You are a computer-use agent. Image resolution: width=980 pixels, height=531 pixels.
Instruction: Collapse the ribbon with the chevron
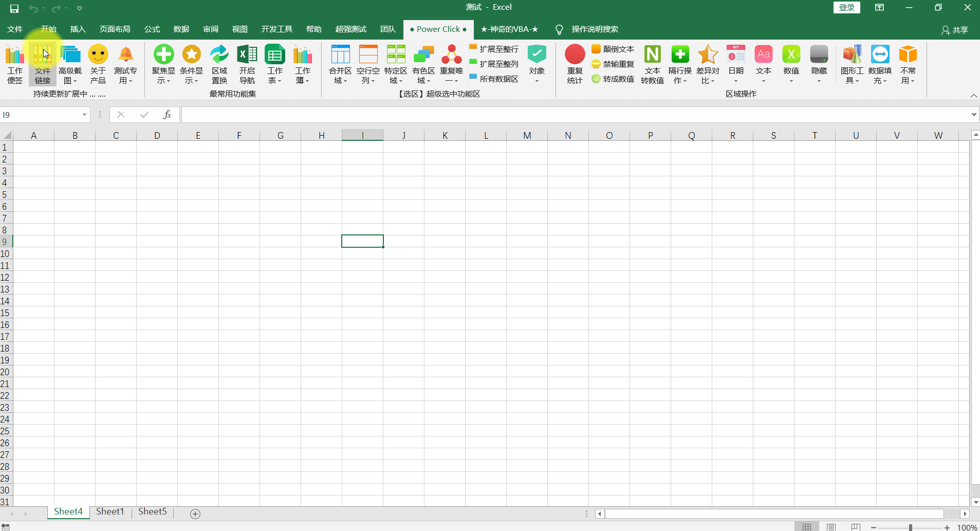(x=973, y=96)
